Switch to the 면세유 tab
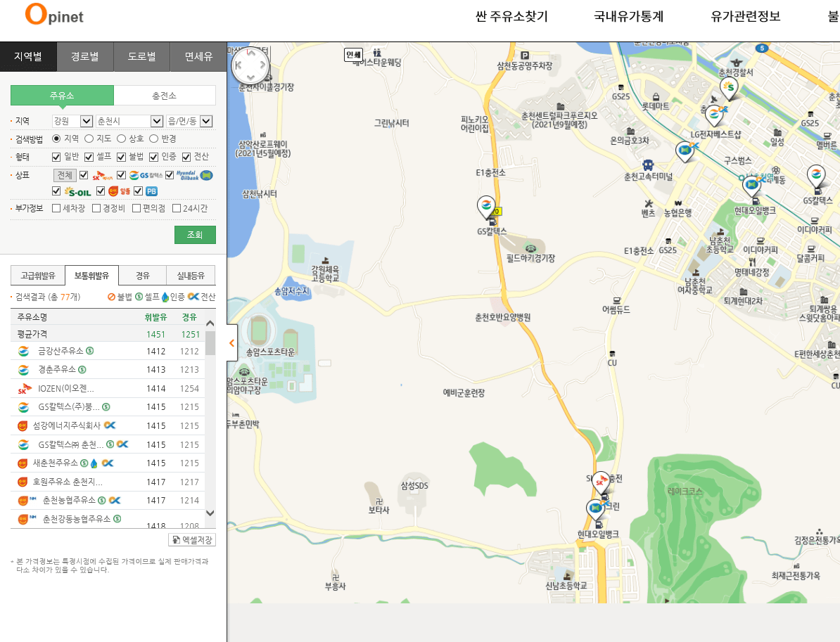Viewport: 840px width, 642px height. pyautogui.click(x=199, y=57)
